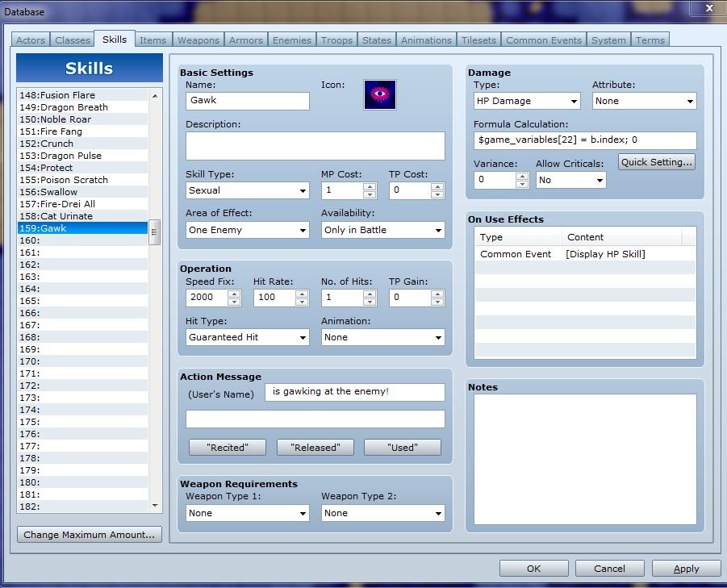
Task: Click skill list scroll up arrow
Action: pos(155,95)
